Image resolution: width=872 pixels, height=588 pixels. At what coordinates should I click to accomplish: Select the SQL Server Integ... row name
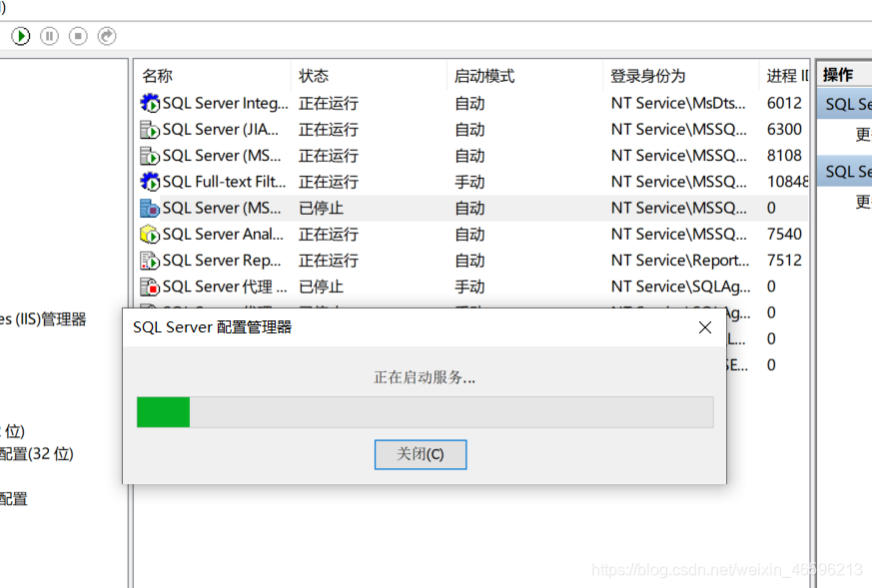coord(225,104)
